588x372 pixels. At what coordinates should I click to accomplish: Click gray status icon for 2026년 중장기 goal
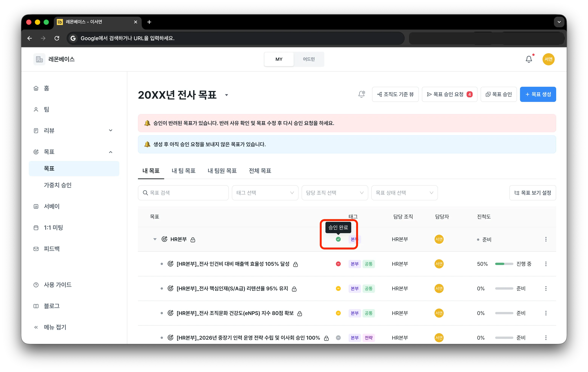[338, 338]
